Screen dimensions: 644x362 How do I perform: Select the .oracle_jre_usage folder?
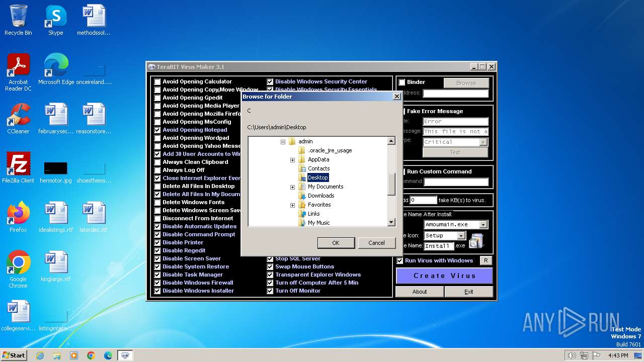tap(330, 150)
